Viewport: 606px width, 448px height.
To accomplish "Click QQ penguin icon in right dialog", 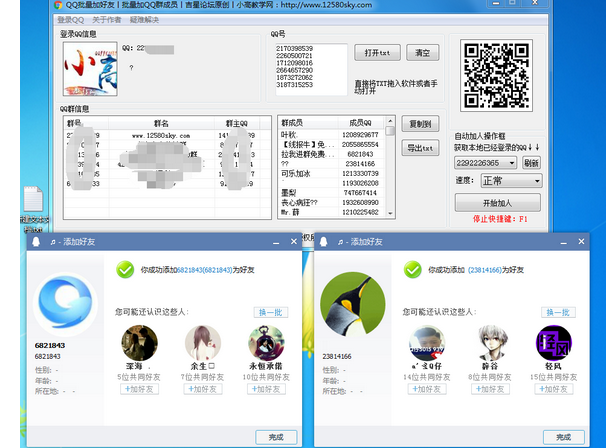I will pyautogui.click(x=323, y=242).
